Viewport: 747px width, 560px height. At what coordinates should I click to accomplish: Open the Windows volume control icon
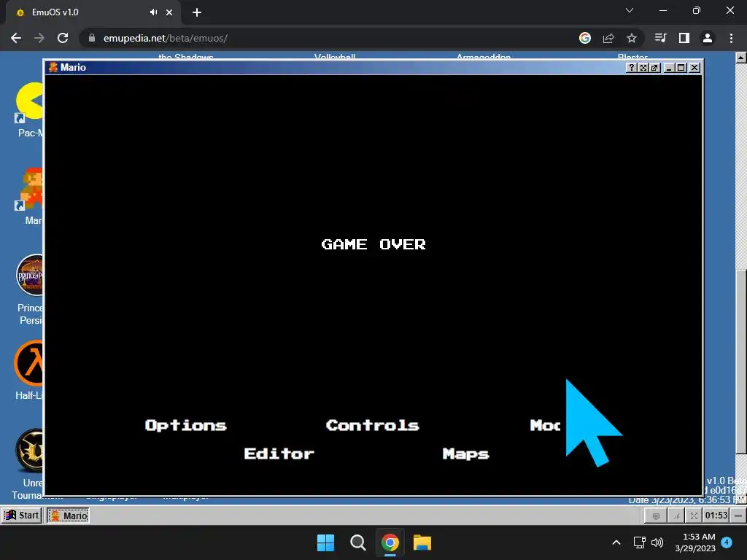(x=657, y=542)
